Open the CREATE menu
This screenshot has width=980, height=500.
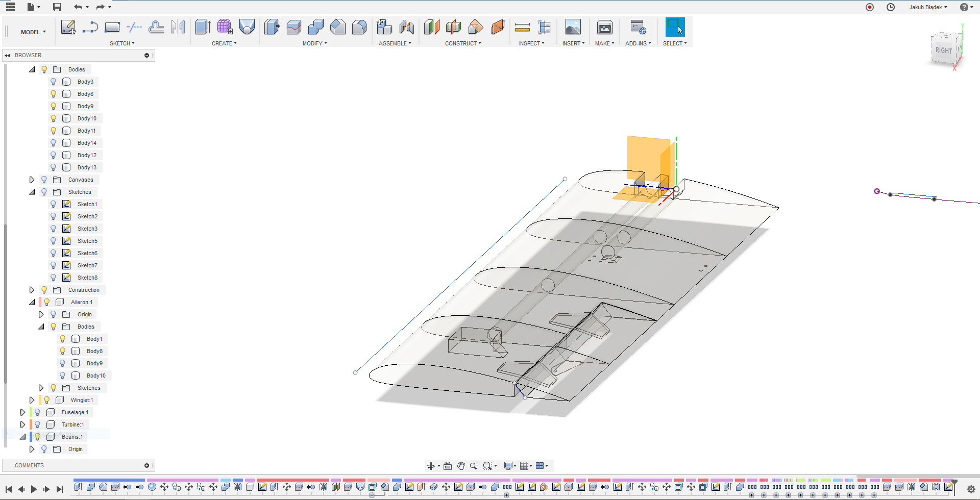tap(224, 43)
